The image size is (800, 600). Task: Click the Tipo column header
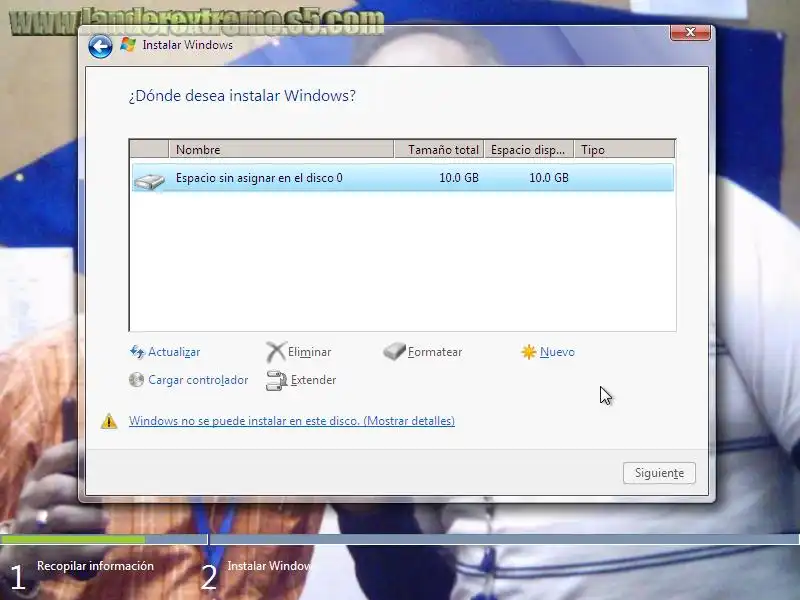(624, 149)
